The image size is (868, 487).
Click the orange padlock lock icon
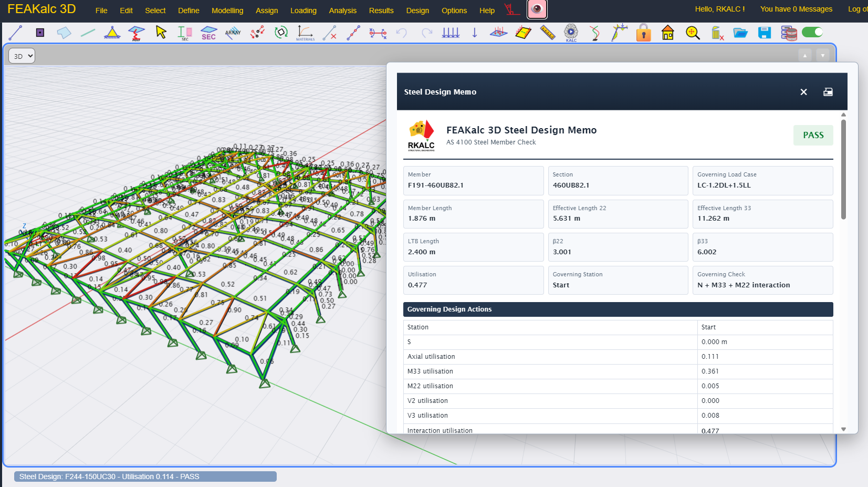[643, 33]
